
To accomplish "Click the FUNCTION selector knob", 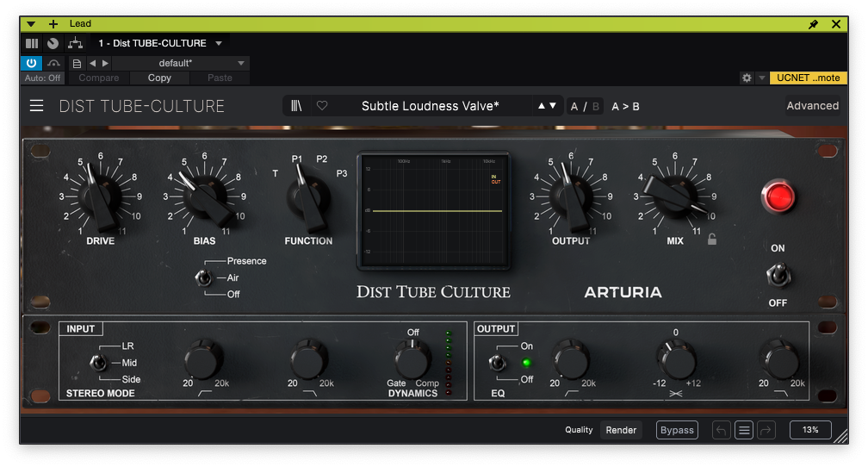I will (x=308, y=197).
